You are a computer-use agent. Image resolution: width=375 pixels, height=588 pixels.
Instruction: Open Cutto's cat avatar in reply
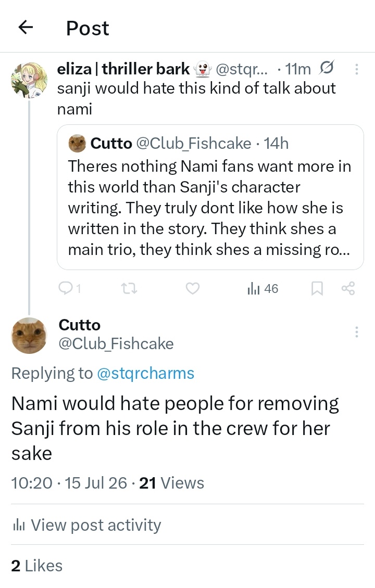pyautogui.click(x=29, y=336)
